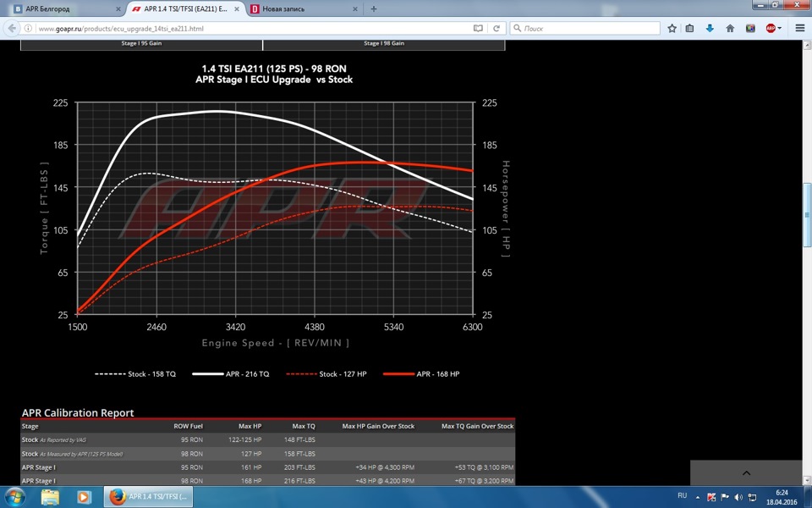The image size is (812, 508).
Task: Close the Новая запись tab
Action: 354,8
